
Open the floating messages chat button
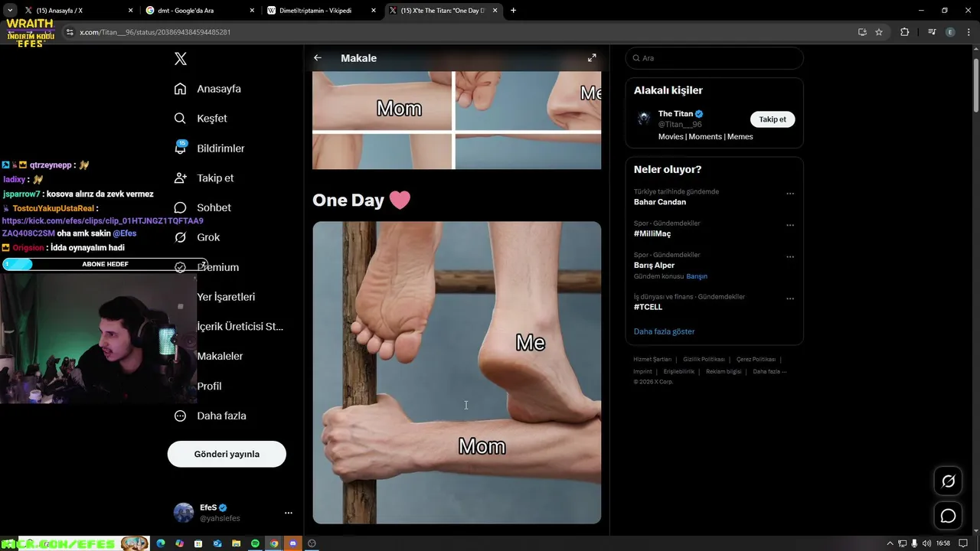tap(948, 517)
